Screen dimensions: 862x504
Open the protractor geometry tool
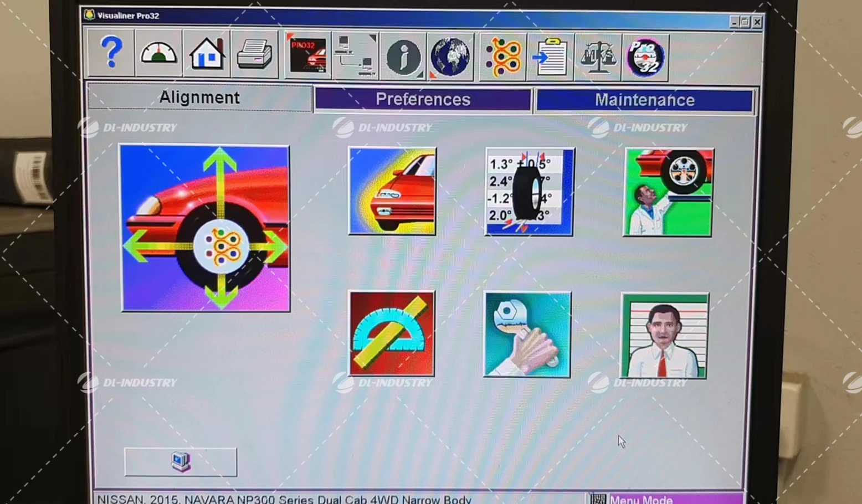[392, 335]
